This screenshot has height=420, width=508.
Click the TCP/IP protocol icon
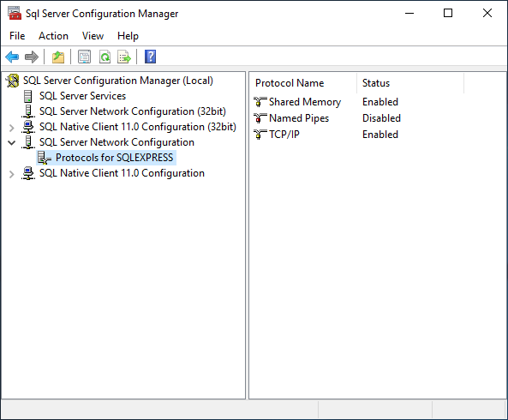260,135
